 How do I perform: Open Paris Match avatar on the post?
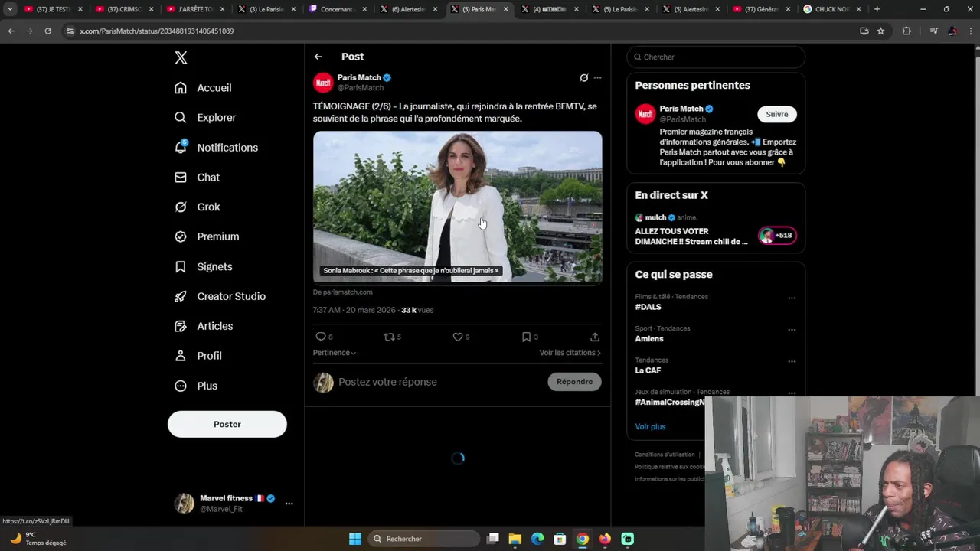pyautogui.click(x=323, y=82)
